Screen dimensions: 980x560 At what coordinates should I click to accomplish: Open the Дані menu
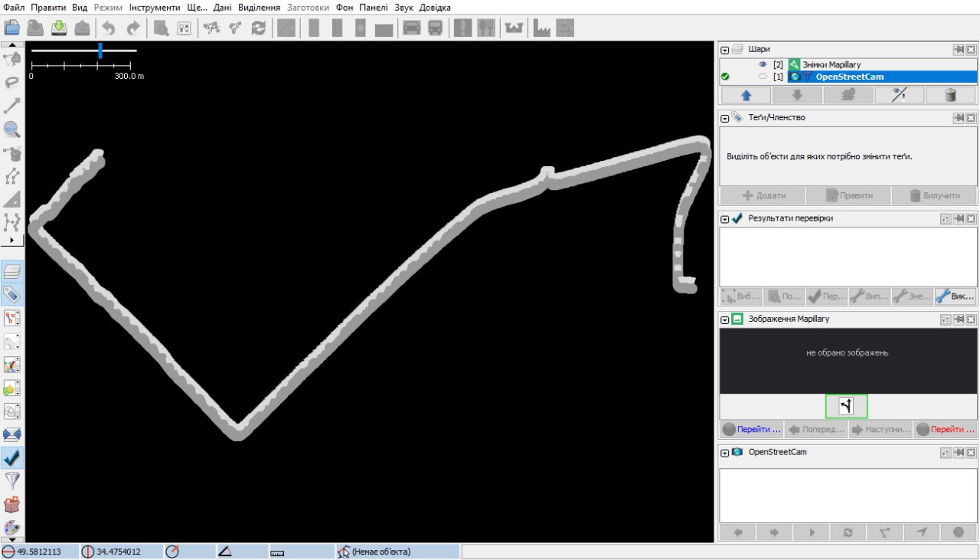223,7
